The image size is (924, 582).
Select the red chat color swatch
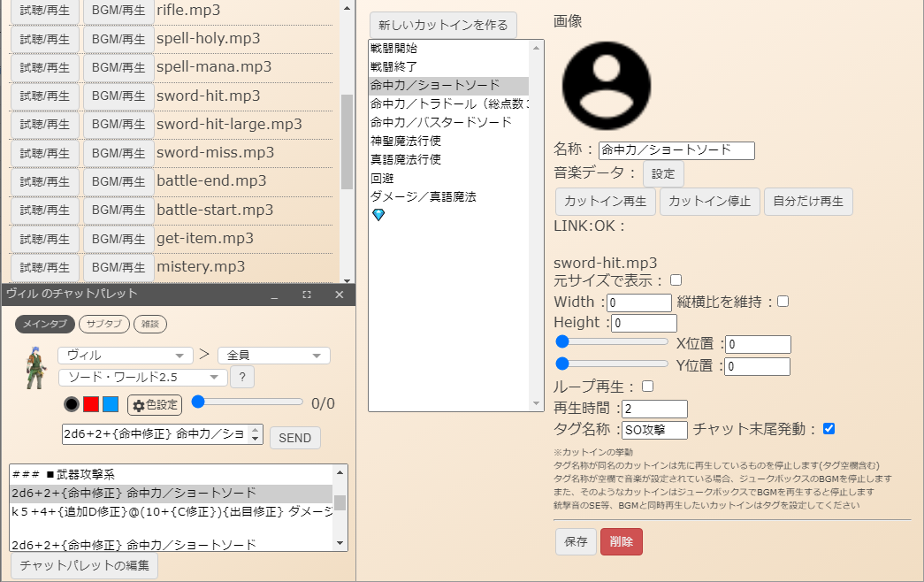click(x=91, y=404)
